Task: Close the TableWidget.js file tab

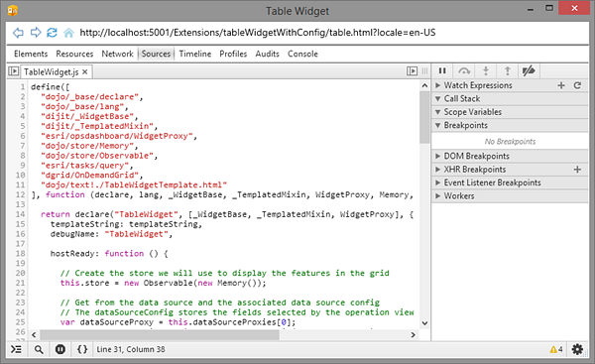Action: pos(85,71)
